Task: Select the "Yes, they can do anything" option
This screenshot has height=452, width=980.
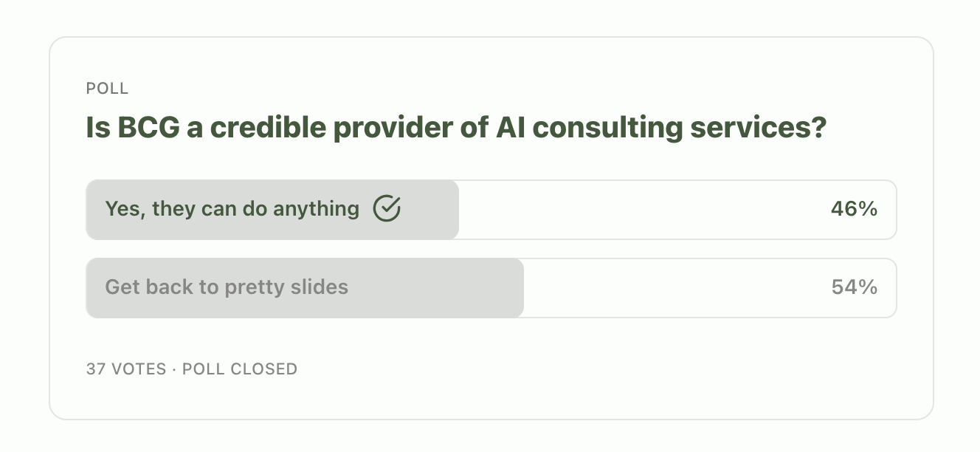Action: pos(232,209)
